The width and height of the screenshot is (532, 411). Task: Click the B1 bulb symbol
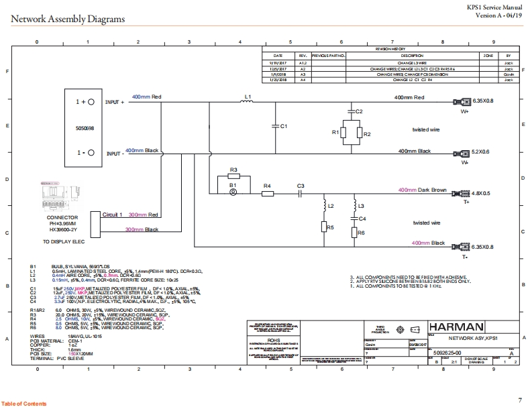[x=233, y=192]
